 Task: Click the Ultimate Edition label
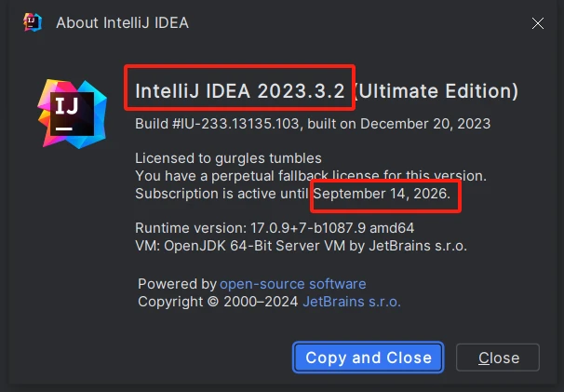pyautogui.click(x=437, y=91)
